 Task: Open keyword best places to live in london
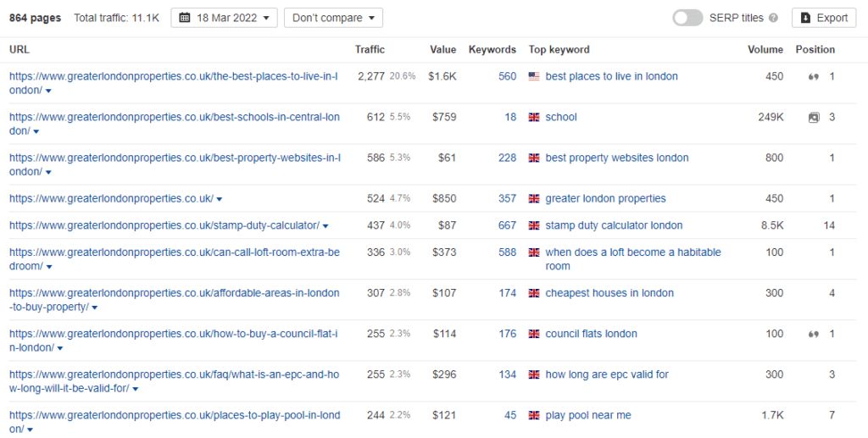tap(611, 76)
